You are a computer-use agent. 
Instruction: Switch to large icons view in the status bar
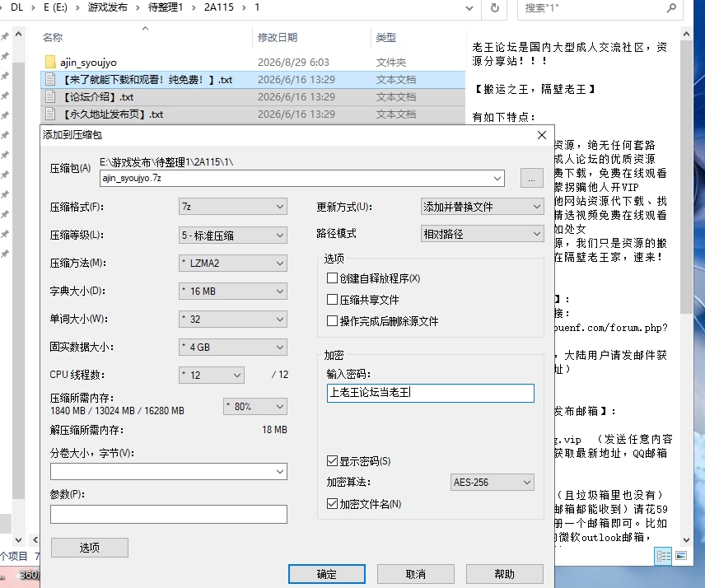pos(681,556)
